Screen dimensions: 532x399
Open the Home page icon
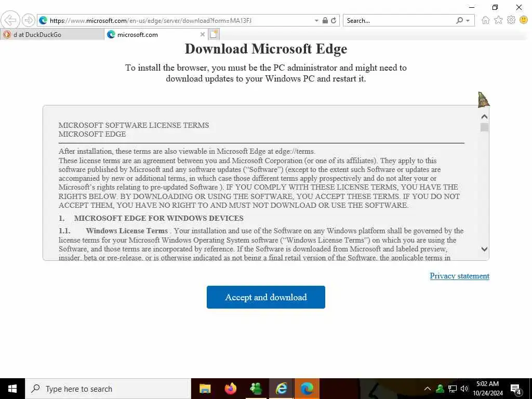486,20
